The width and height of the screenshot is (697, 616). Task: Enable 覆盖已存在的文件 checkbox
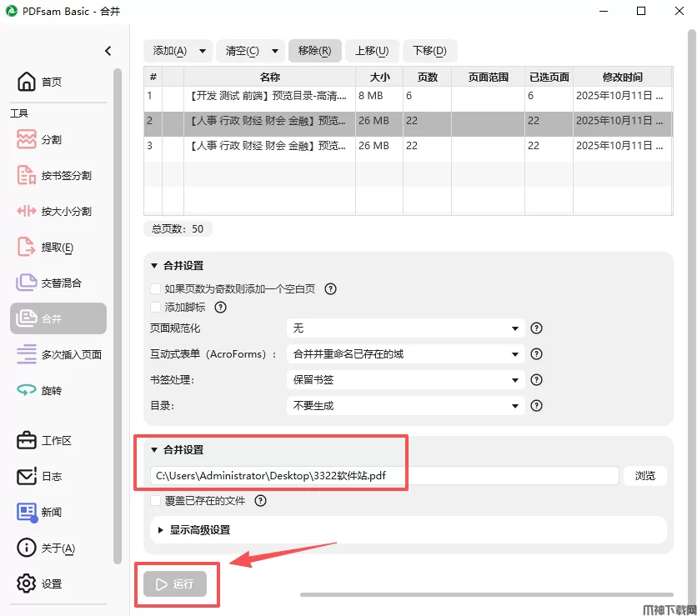point(155,501)
